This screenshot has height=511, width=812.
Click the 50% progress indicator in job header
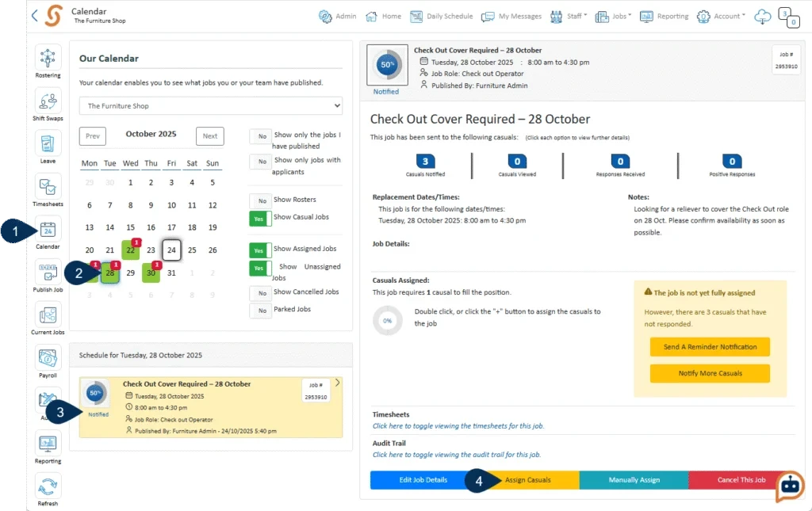(387, 65)
